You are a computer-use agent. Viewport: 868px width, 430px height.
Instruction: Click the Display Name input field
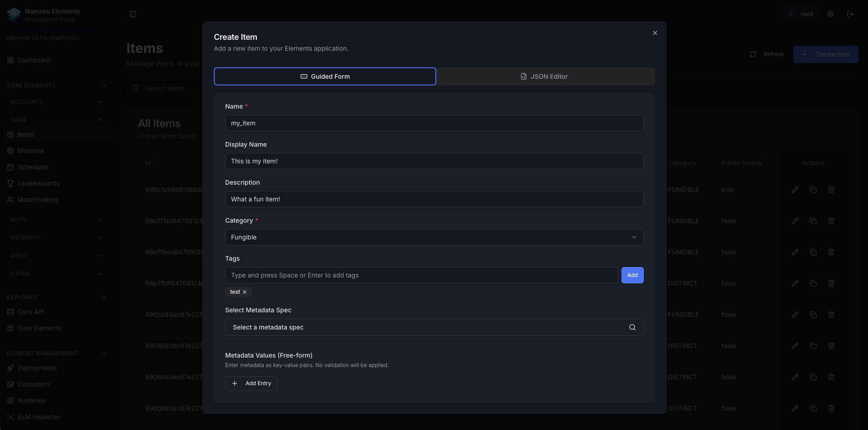pyautogui.click(x=434, y=161)
